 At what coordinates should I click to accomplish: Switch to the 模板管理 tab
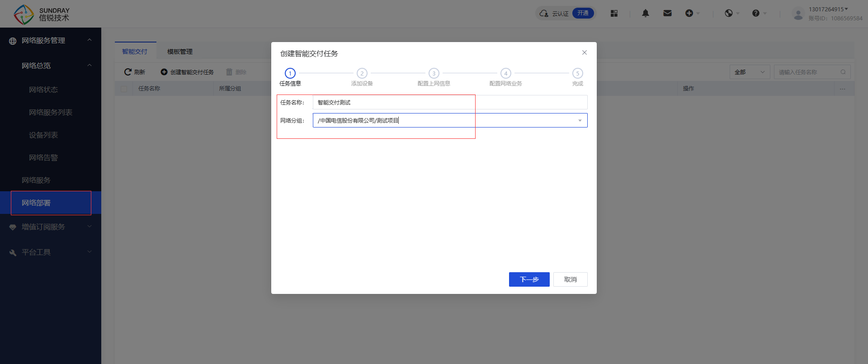tap(180, 52)
